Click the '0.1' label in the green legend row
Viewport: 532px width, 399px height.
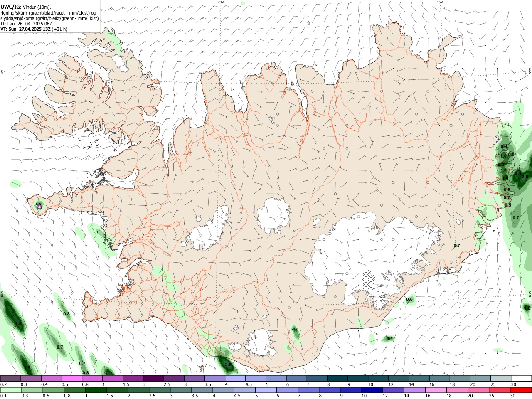[x=4, y=396]
